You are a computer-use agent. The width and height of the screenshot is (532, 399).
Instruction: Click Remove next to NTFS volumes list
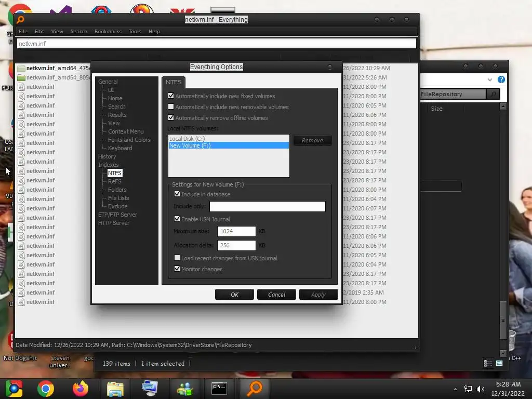coord(312,140)
